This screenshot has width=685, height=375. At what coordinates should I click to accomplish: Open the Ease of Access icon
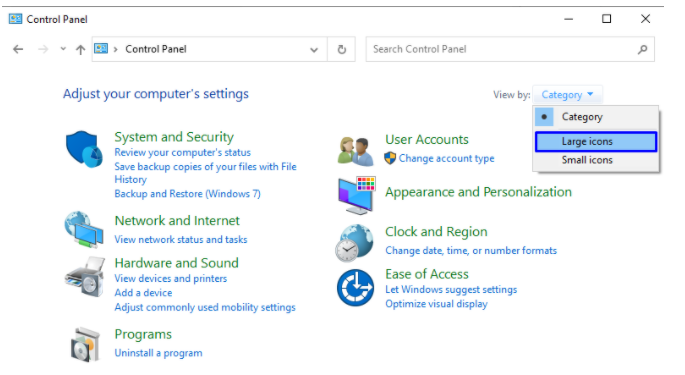355,288
